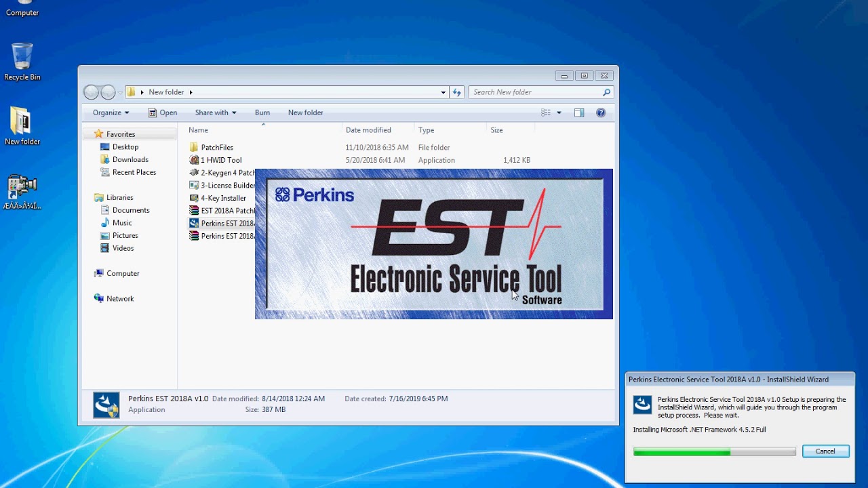The width and height of the screenshot is (868, 488).
Task: Sort files by the Size column
Action: 511,130
